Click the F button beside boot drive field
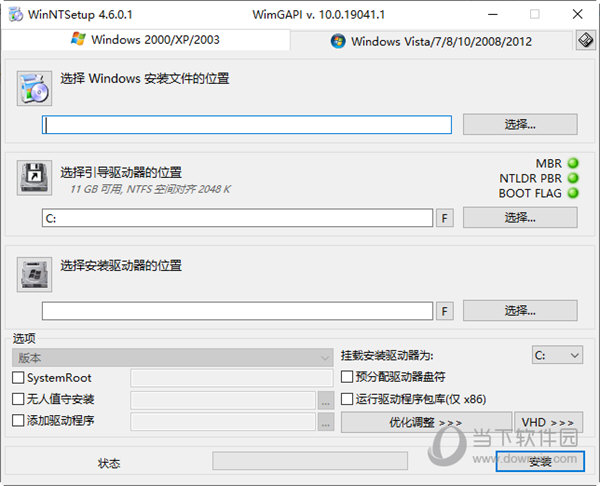The image size is (600, 486). [445, 218]
